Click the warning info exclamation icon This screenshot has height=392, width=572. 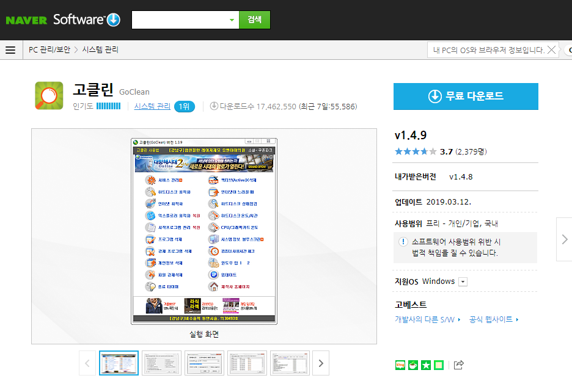point(403,241)
